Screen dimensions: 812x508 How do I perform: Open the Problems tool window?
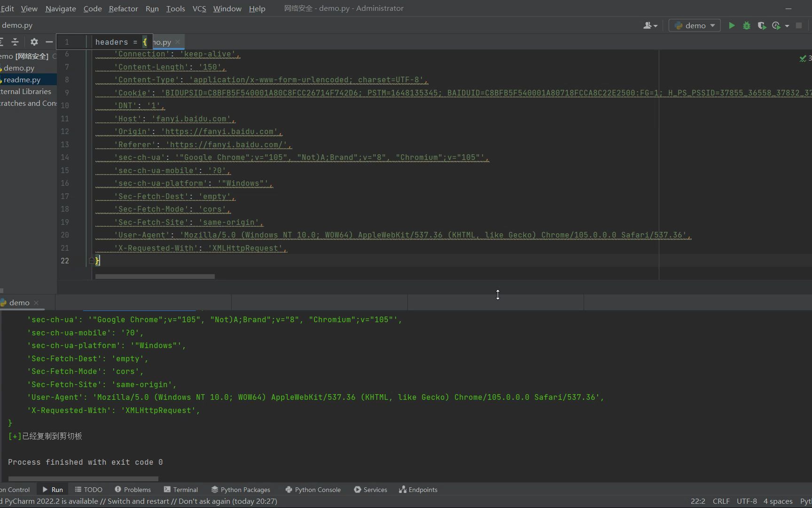pyautogui.click(x=133, y=490)
